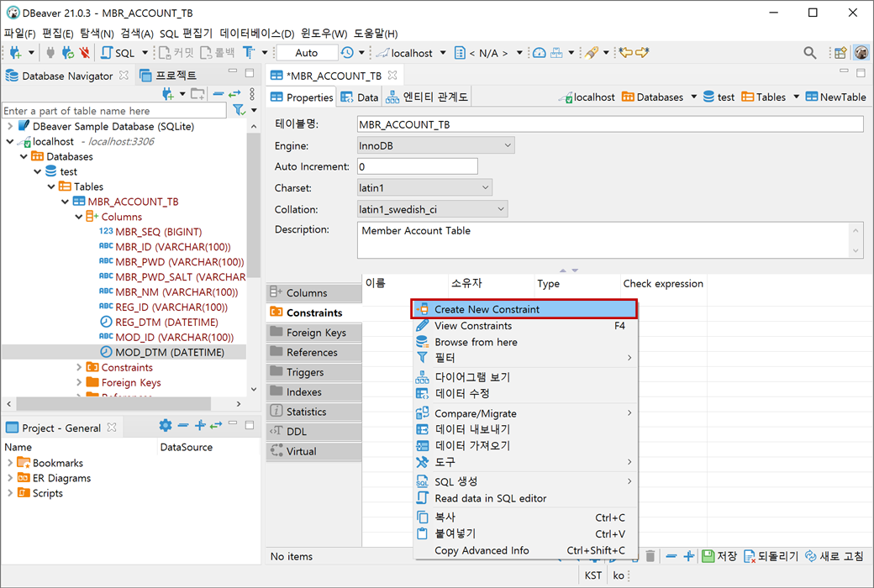Screen dimensions: 874x588
Task: Click the Navigator link with editor arrows icon
Action: pyautogui.click(x=234, y=94)
